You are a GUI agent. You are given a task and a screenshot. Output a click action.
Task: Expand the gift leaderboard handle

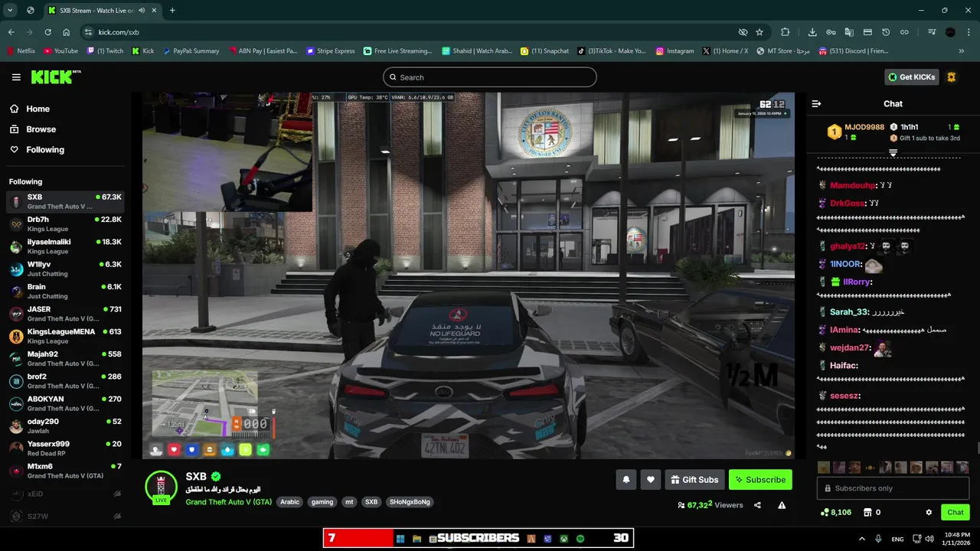pyautogui.click(x=893, y=153)
